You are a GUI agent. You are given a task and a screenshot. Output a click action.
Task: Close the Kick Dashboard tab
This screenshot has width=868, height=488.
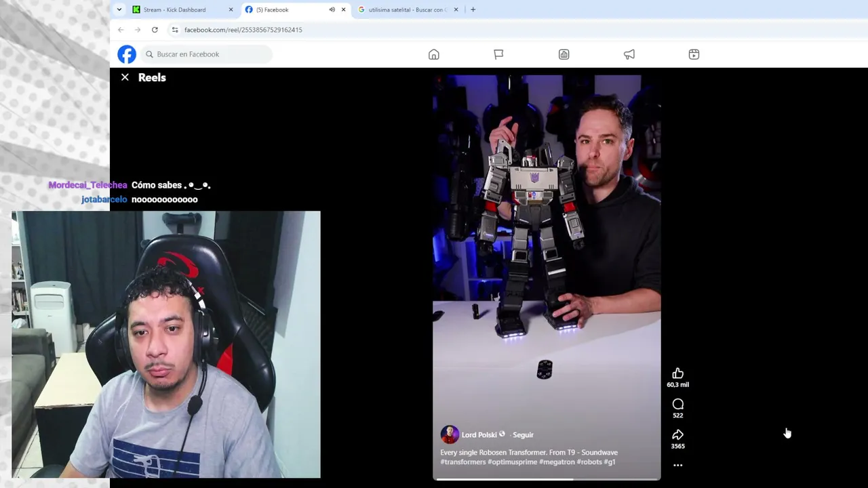[x=231, y=9]
